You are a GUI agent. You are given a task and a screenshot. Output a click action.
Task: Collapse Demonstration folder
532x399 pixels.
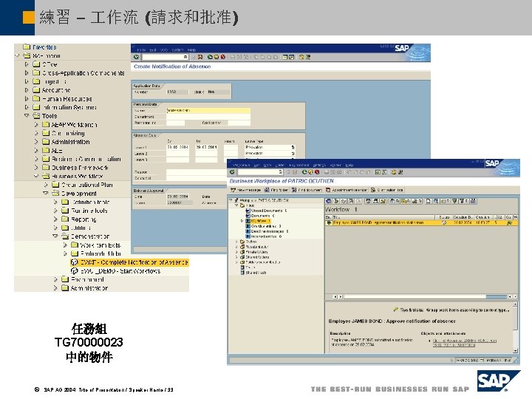(x=55, y=236)
